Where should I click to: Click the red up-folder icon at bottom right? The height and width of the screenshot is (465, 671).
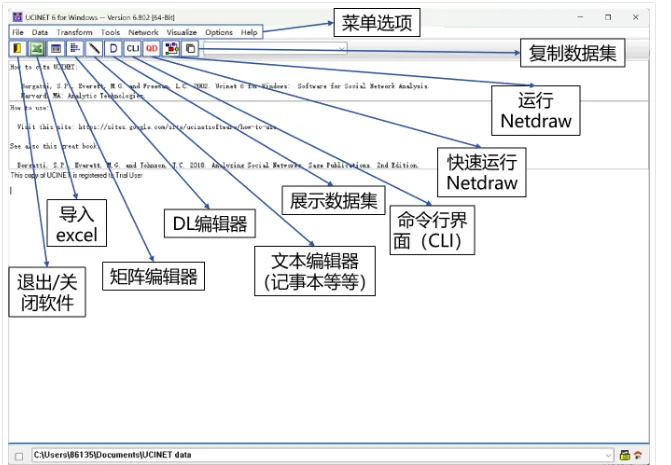click(638, 455)
